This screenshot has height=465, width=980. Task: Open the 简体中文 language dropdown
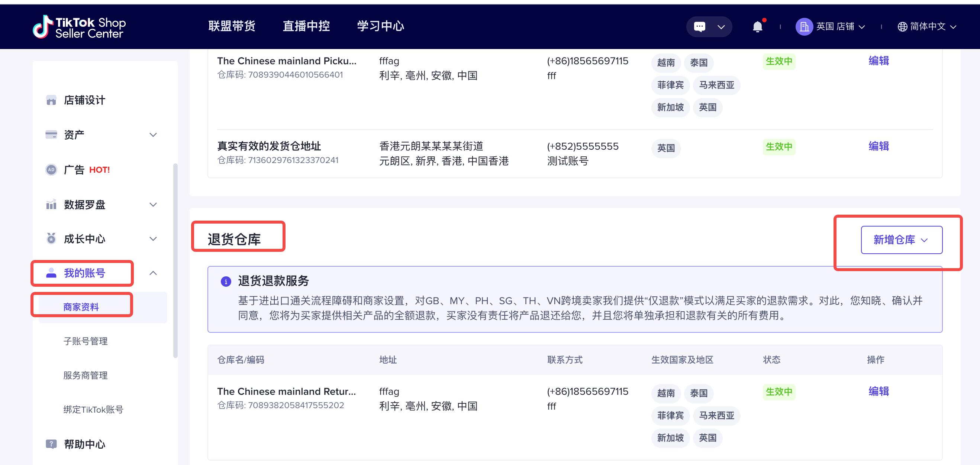tap(932, 27)
